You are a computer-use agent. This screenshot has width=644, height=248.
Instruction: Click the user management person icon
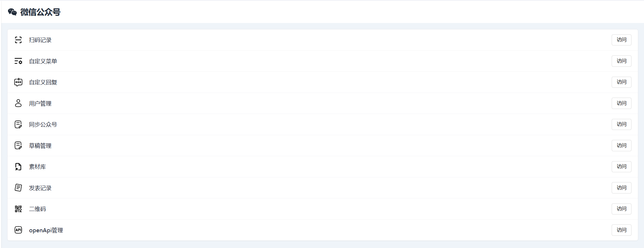[18, 103]
